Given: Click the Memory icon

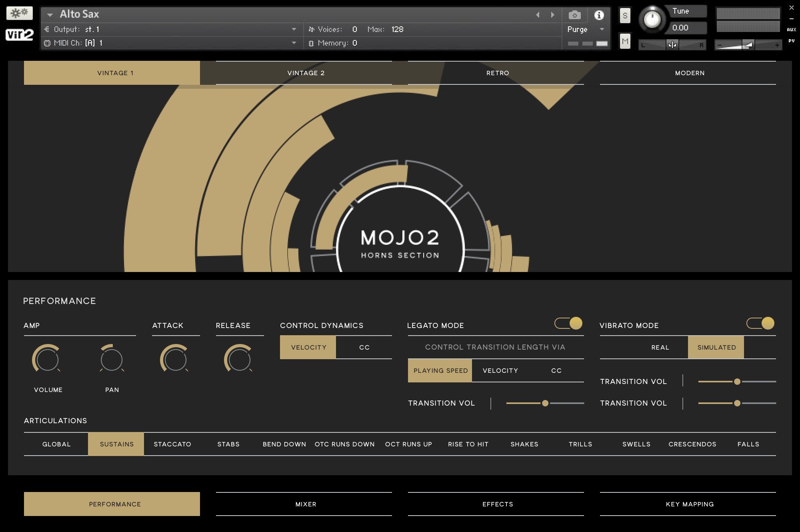Looking at the screenshot, I should (x=311, y=43).
